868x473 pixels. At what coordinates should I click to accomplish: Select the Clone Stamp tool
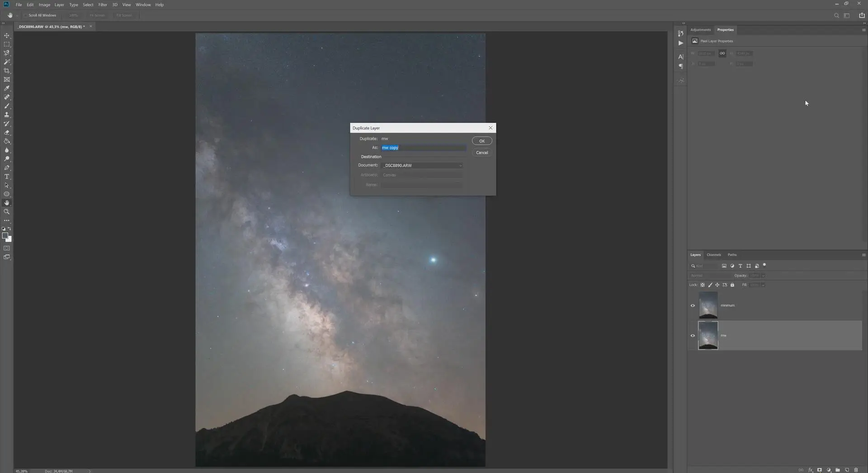click(x=7, y=115)
